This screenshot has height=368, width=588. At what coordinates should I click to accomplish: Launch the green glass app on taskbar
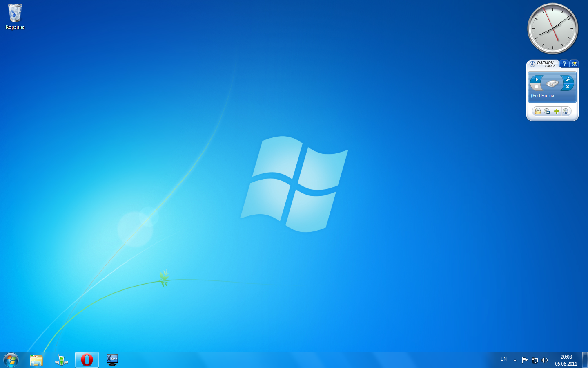pos(62,360)
